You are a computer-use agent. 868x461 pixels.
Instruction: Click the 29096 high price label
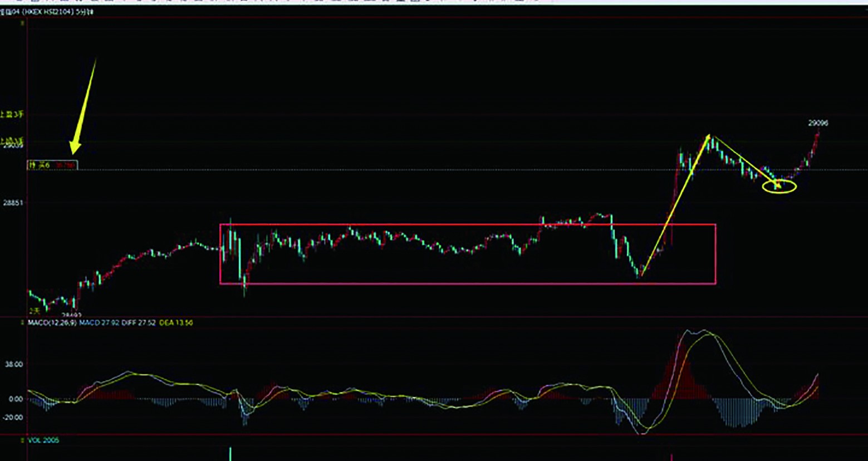818,123
